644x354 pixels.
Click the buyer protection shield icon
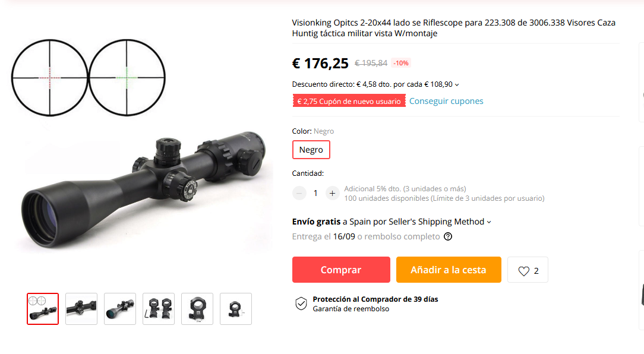click(301, 304)
